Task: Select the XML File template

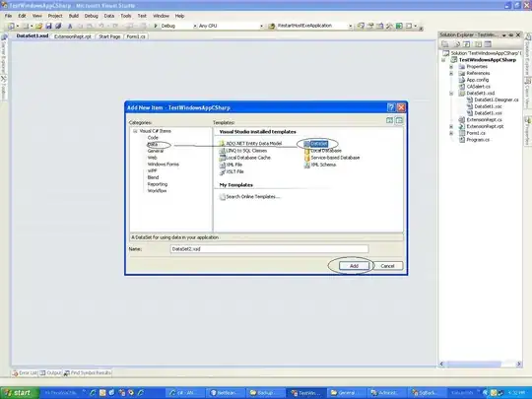Action: (x=231, y=165)
